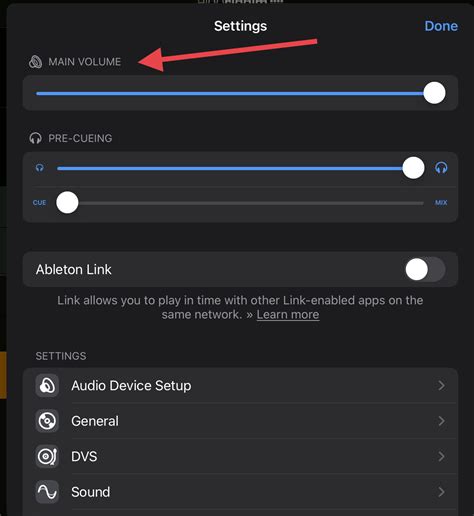Expand the General settings chevron
The height and width of the screenshot is (516, 474).
(441, 421)
